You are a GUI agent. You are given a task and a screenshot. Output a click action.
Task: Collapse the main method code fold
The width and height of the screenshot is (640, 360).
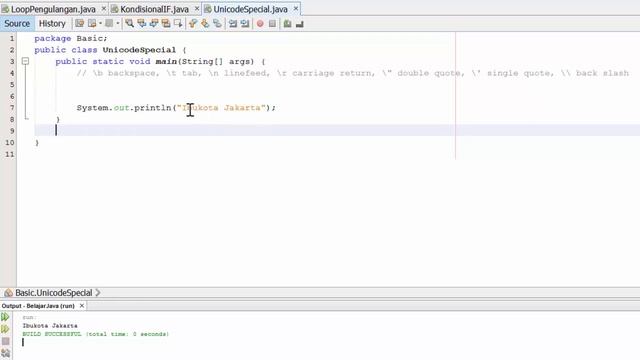coord(25,61)
